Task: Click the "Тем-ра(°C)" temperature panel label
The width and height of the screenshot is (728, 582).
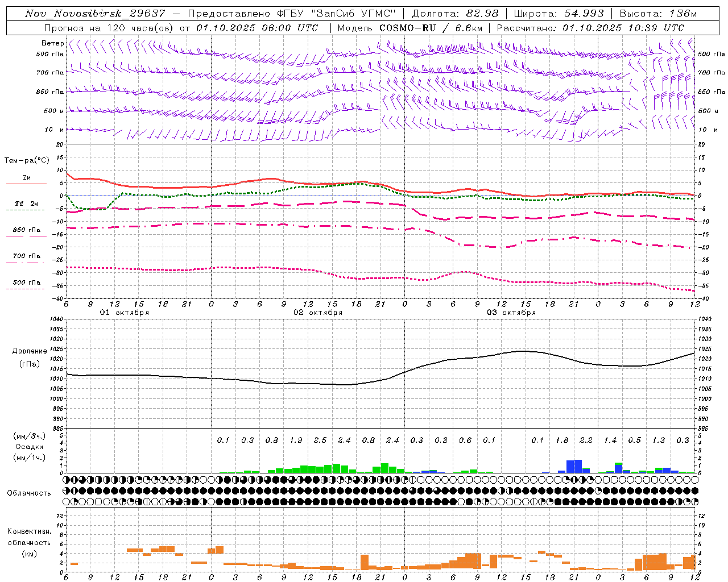Action: click(27, 161)
